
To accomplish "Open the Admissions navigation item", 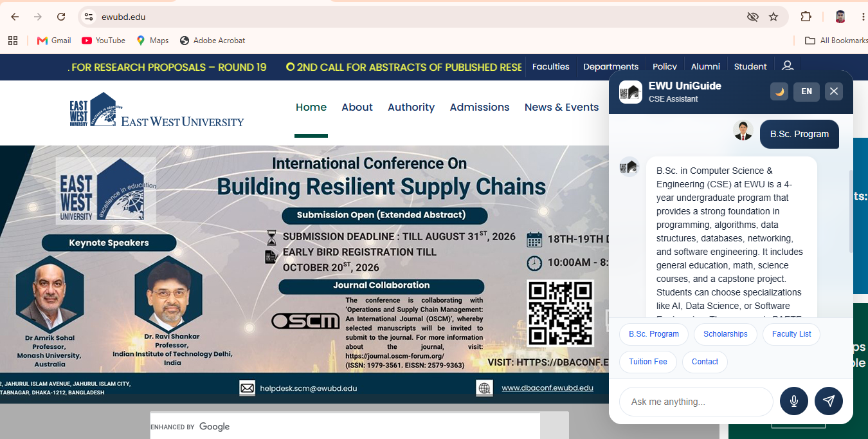I will [480, 107].
